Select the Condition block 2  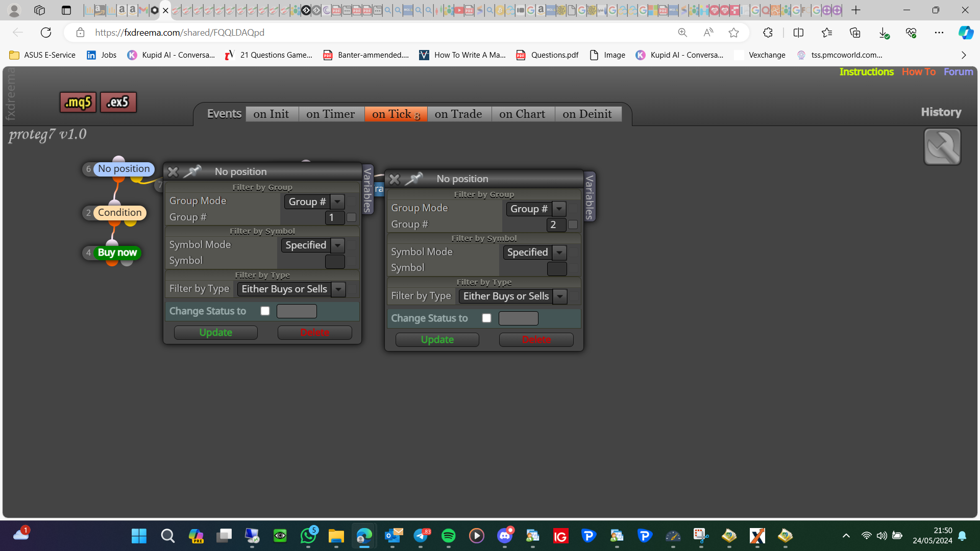[119, 213]
